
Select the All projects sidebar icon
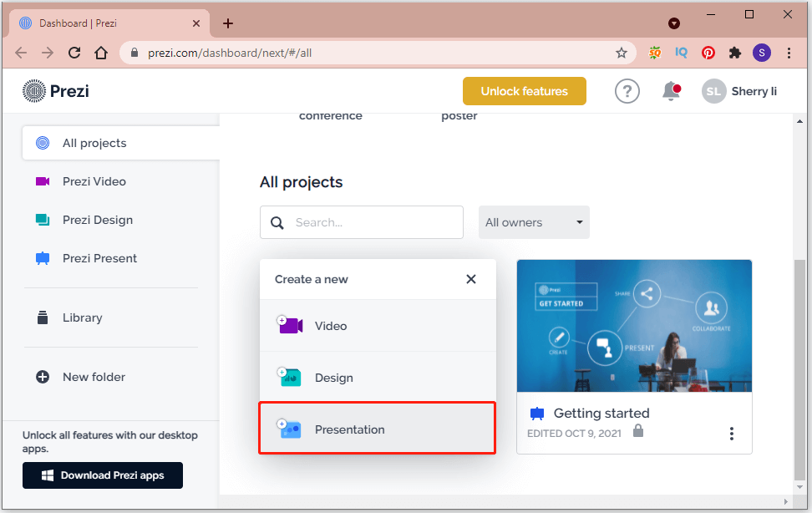43,143
